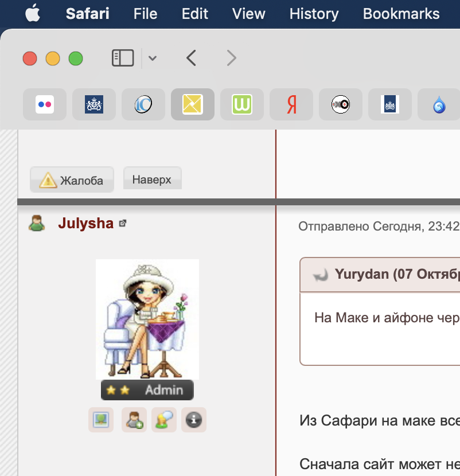Click the Жалоба report button
The width and height of the screenshot is (460, 476).
click(72, 180)
